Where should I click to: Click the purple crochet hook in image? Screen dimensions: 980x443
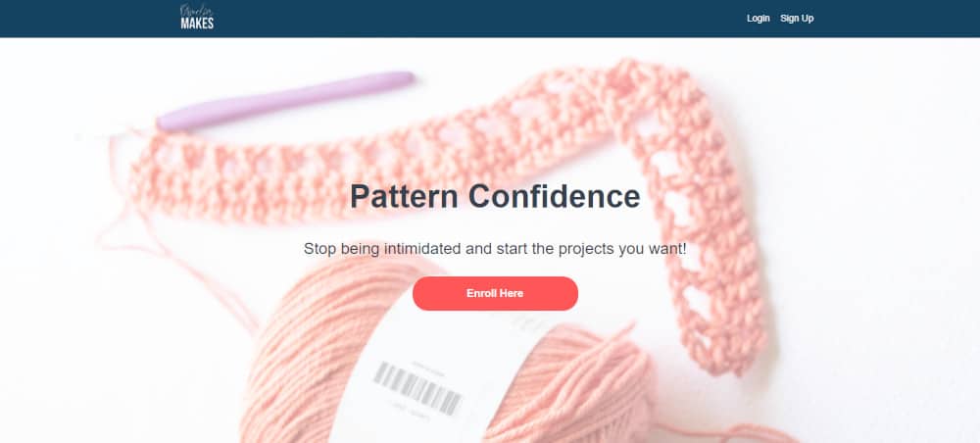(285, 100)
